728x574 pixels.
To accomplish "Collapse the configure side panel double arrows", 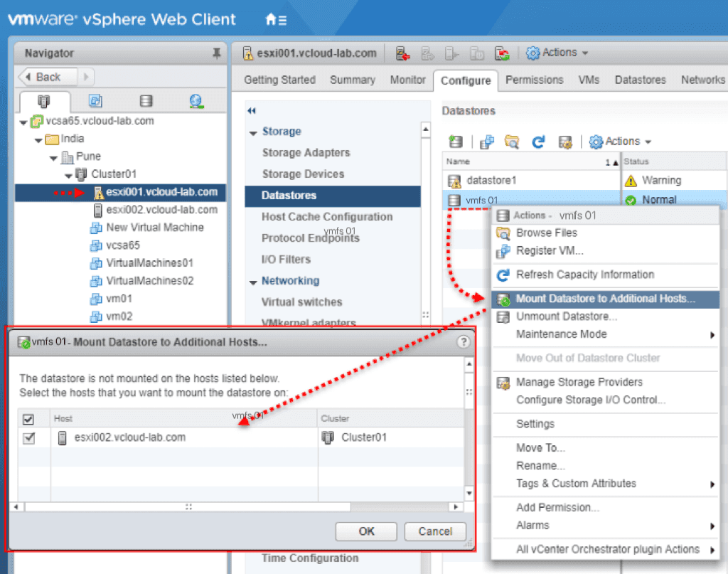I will click(x=252, y=110).
